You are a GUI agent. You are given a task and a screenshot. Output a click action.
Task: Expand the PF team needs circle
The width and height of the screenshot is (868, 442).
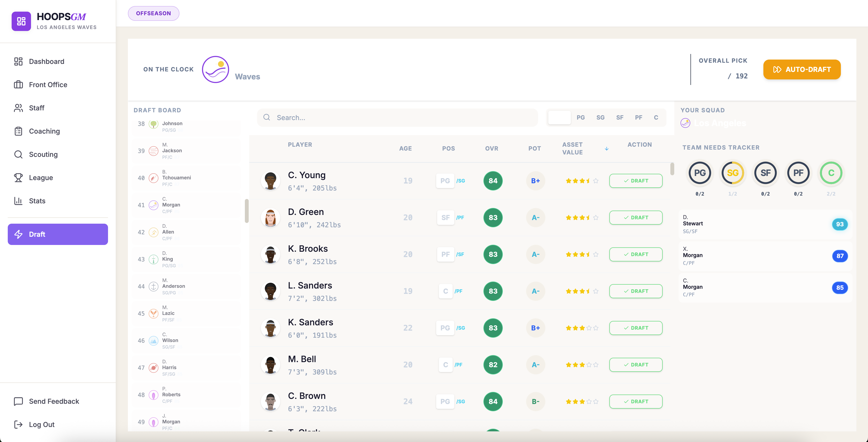pyautogui.click(x=798, y=173)
